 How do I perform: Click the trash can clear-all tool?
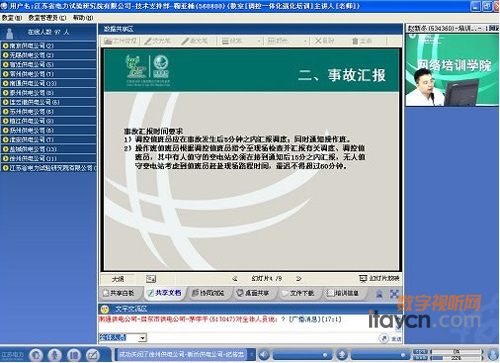(x=362, y=41)
